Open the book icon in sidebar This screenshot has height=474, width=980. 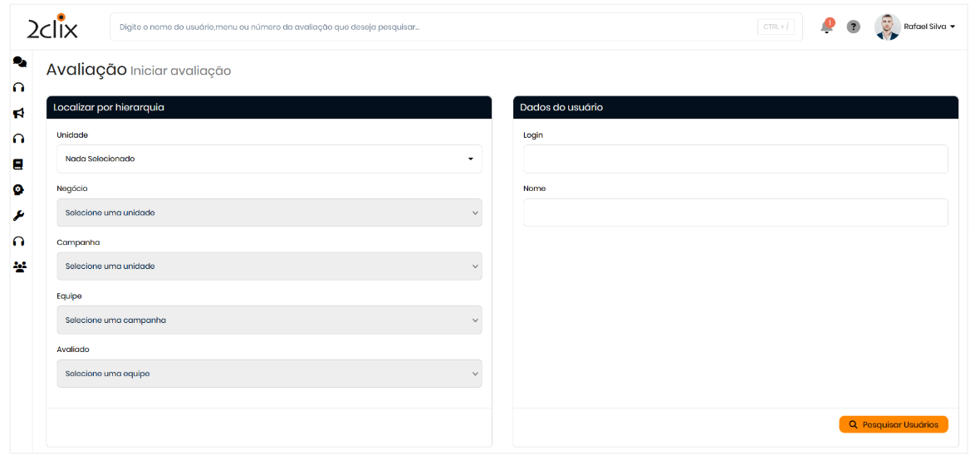click(x=18, y=164)
